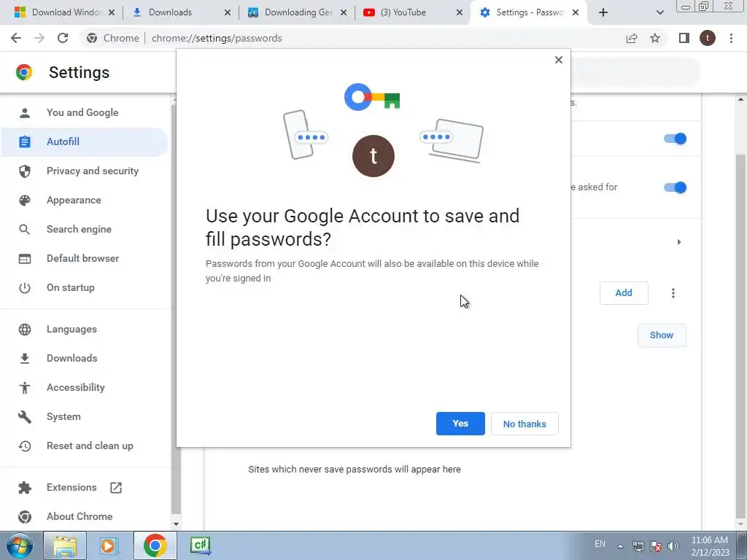Click the Reset and clean up icon
Image resolution: width=747 pixels, height=560 pixels.
click(x=24, y=446)
